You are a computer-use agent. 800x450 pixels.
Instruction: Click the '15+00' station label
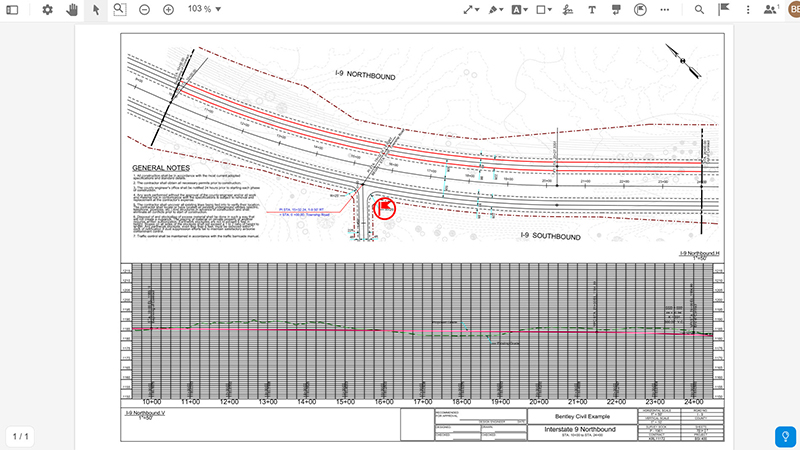click(345, 402)
